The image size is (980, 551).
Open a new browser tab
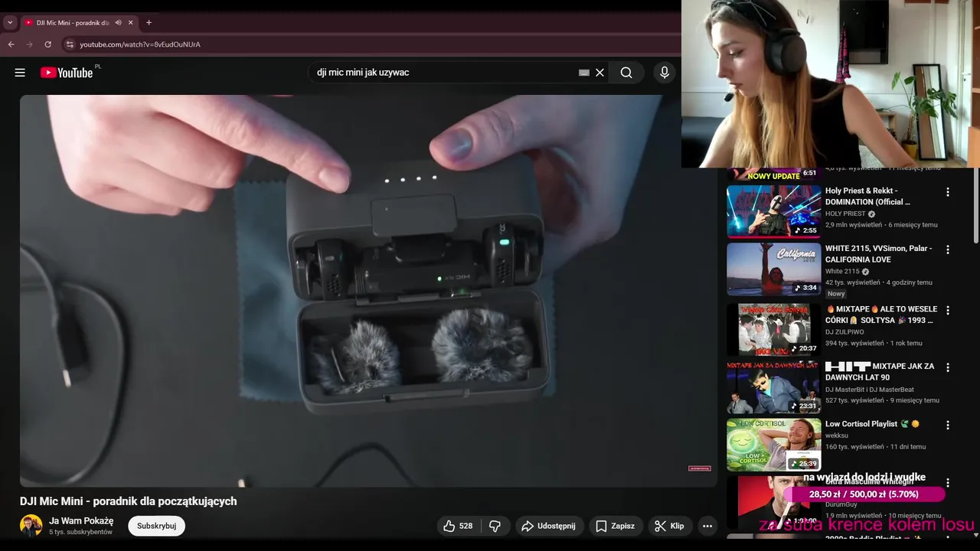pyautogui.click(x=149, y=23)
